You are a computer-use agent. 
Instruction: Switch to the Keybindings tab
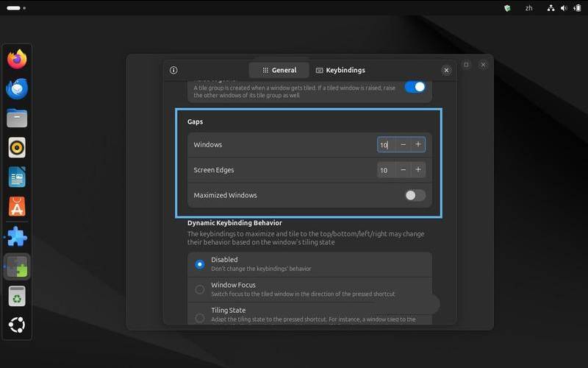pos(340,71)
